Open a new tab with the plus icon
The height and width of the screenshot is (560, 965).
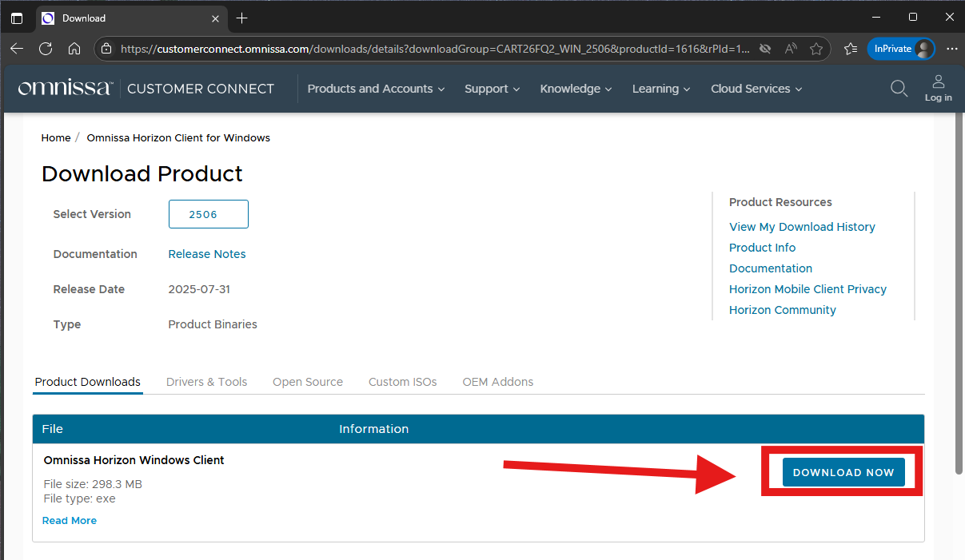(x=242, y=18)
